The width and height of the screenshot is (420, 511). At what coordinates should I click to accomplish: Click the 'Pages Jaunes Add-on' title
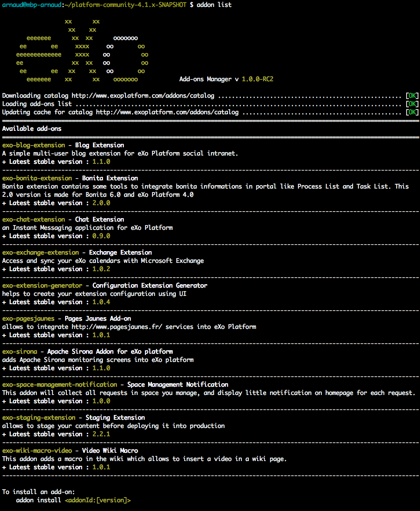(98, 319)
